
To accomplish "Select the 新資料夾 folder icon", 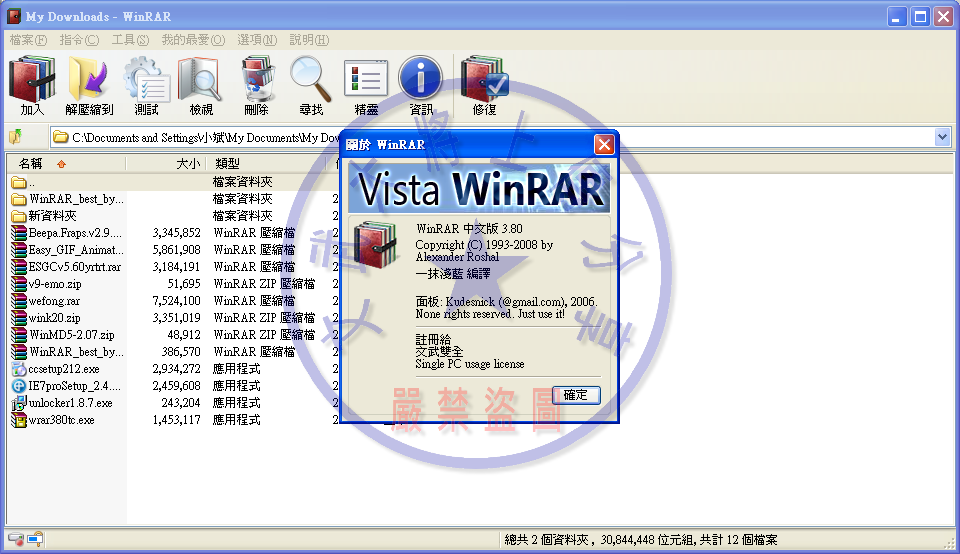I will (19, 216).
